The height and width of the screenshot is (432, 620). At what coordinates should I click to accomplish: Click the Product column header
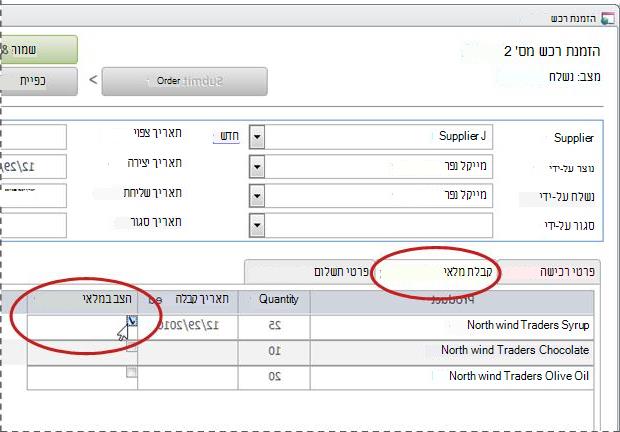tap(452, 302)
